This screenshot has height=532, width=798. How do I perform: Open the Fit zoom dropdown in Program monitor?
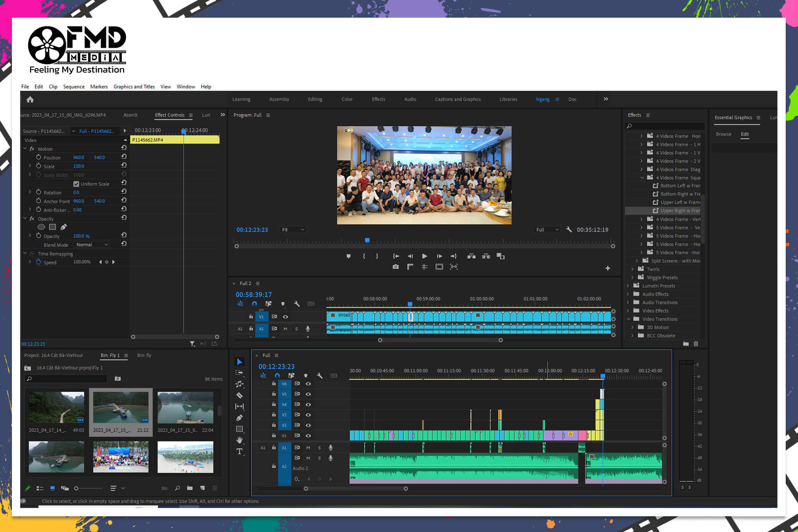coord(293,229)
